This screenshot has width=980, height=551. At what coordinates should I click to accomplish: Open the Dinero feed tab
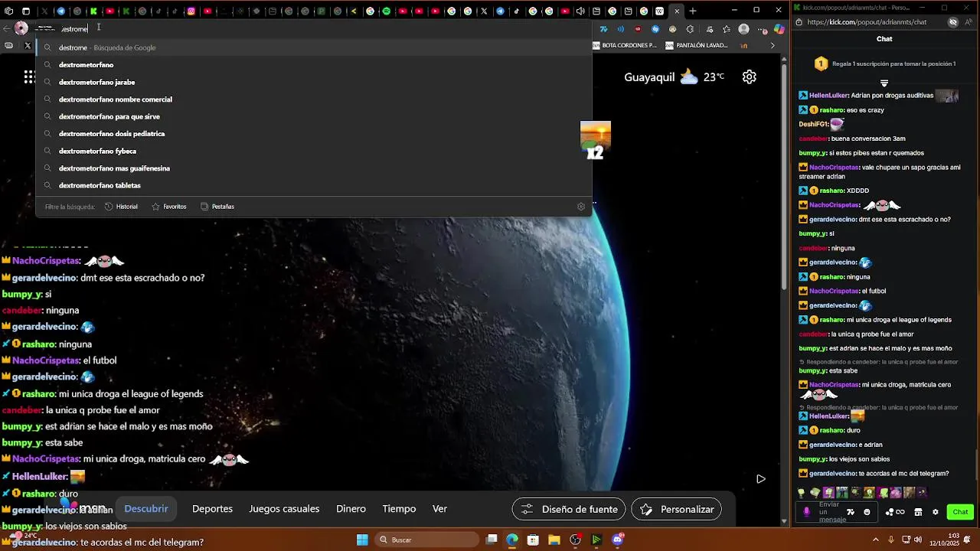351,509
